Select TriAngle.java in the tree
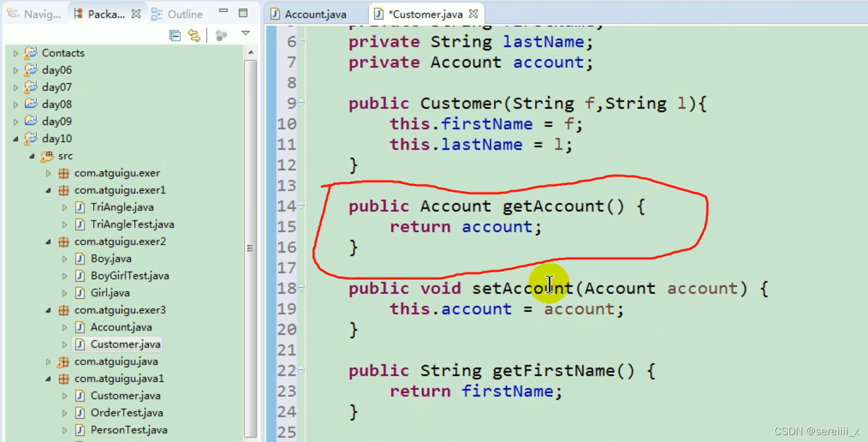This screenshot has width=868, height=442. tap(122, 207)
